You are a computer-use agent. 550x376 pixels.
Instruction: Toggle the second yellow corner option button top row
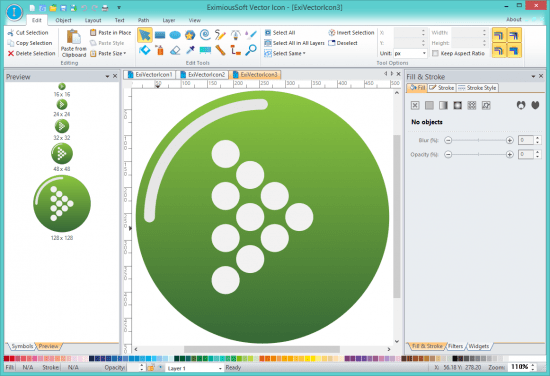(514, 35)
